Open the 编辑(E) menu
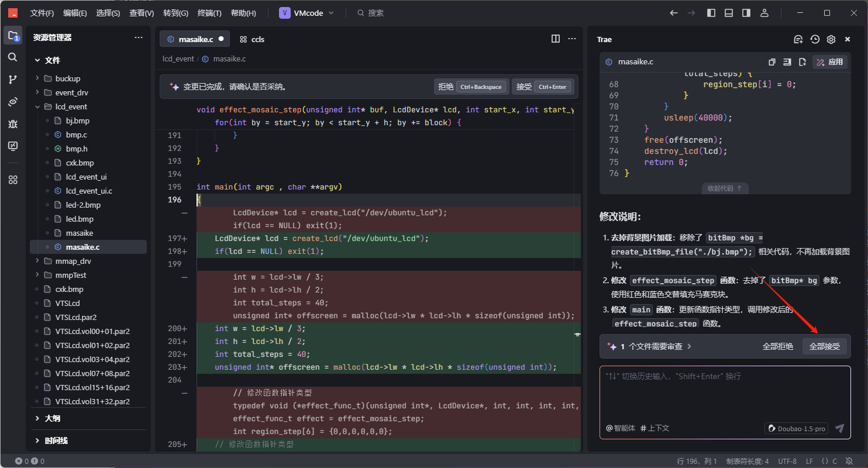868x468 pixels. click(75, 13)
